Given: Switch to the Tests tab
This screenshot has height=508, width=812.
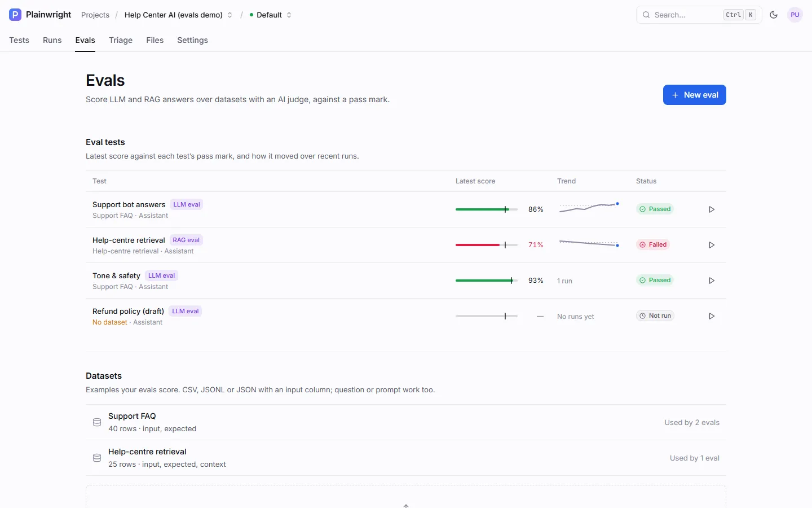Looking at the screenshot, I should [x=19, y=40].
